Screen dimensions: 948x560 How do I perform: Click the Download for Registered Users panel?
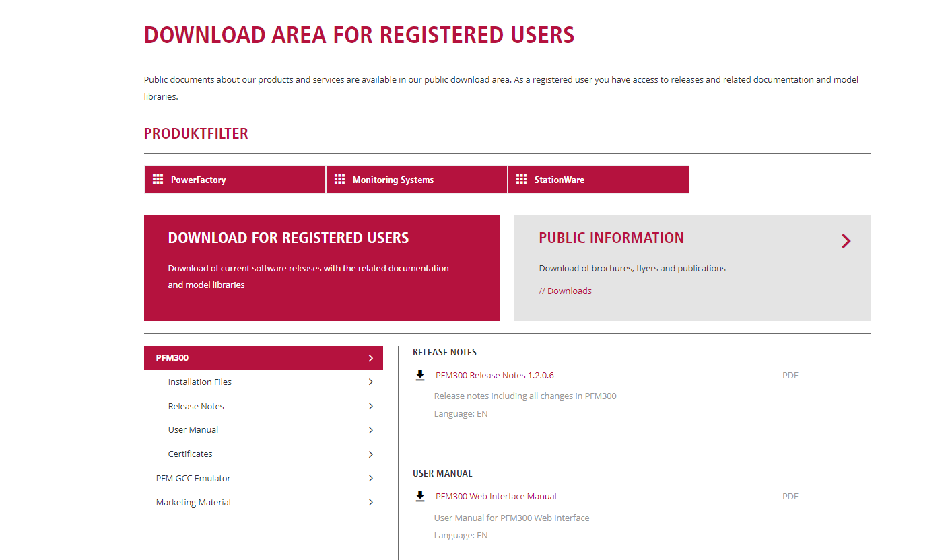(322, 268)
